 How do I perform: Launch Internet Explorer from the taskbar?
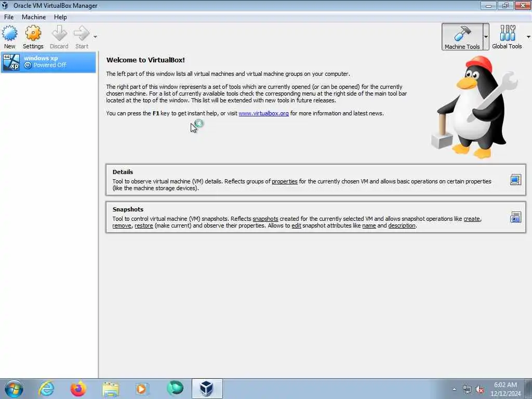46,389
